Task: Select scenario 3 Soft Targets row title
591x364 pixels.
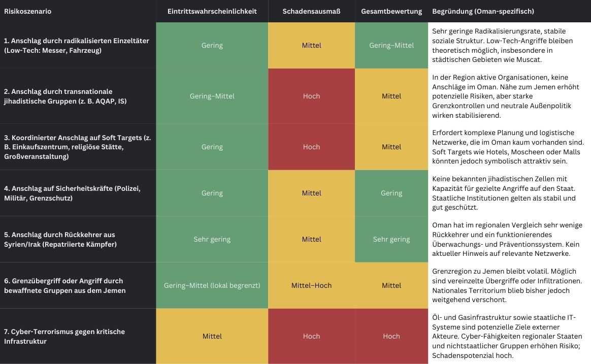Action: point(76,147)
